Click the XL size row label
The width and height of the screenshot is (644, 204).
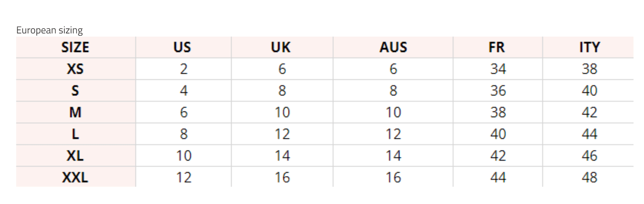[x=75, y=156]
